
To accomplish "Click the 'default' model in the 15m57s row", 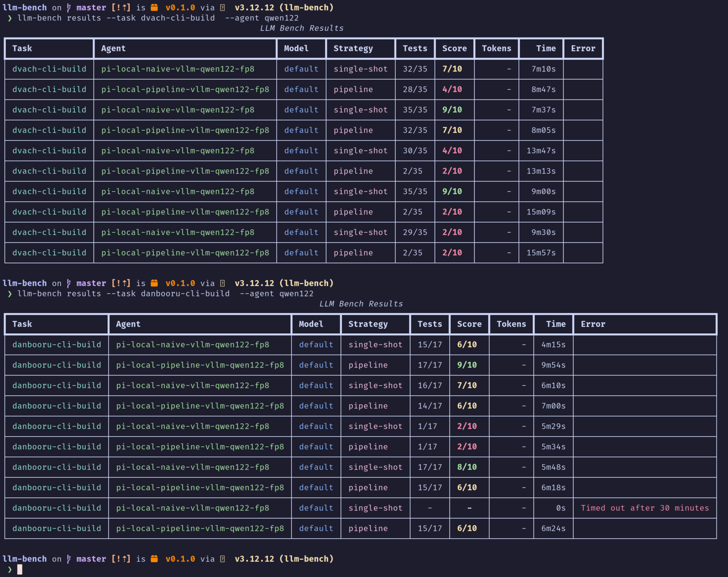I will pos(302,253).
